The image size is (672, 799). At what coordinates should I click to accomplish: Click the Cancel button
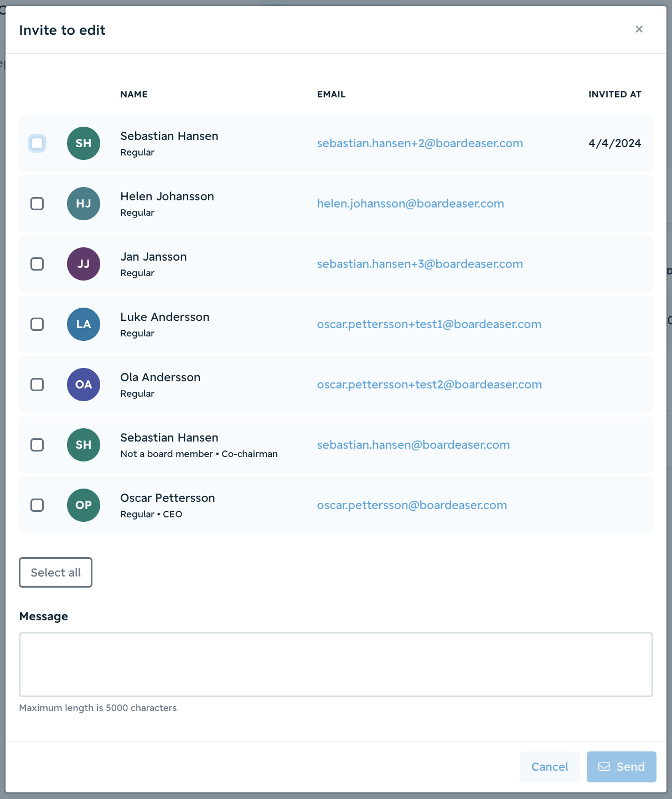point(550,767)
